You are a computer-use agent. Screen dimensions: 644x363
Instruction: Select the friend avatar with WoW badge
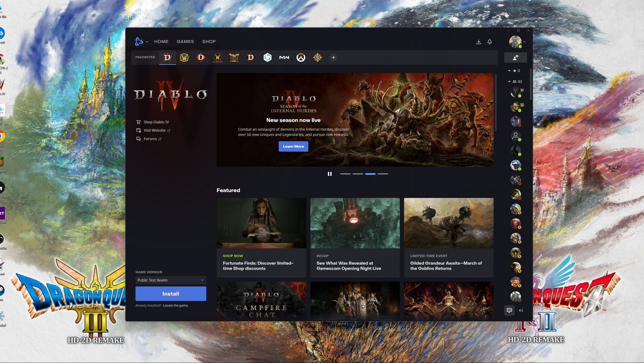click(516, 107)
